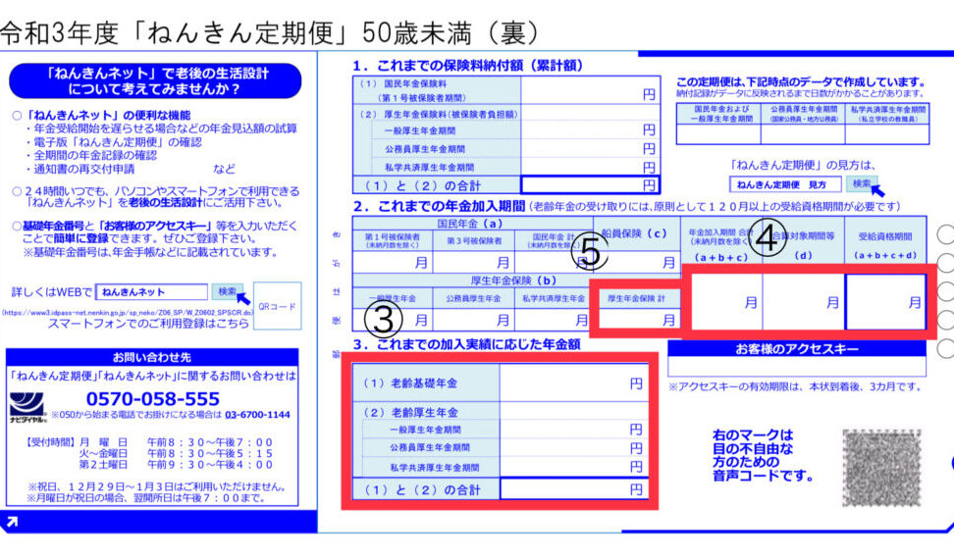The image size is (954, 560).
Task: Click the circled number 4 marker
Action: (769, 242)
